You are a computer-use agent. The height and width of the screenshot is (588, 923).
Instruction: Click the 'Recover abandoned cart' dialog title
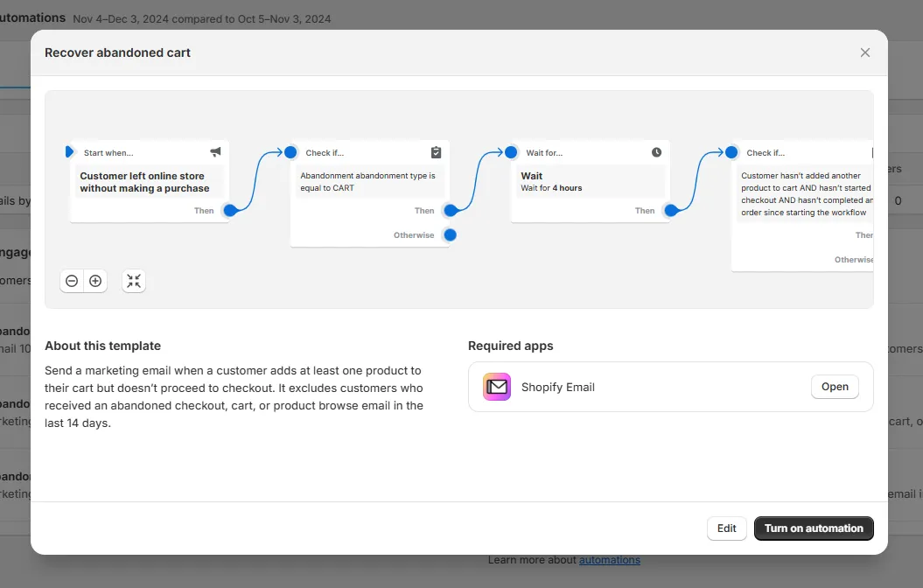[x=118, y=52]
